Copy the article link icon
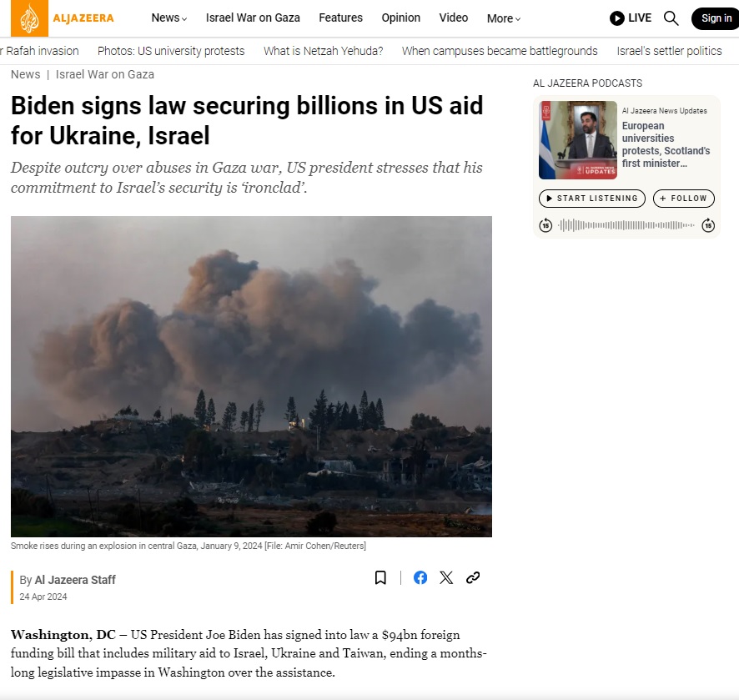 [473, 577]
